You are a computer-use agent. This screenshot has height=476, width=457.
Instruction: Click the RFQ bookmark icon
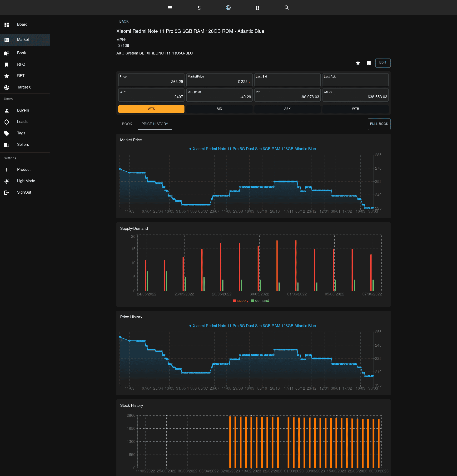click(x=7, y=65)
